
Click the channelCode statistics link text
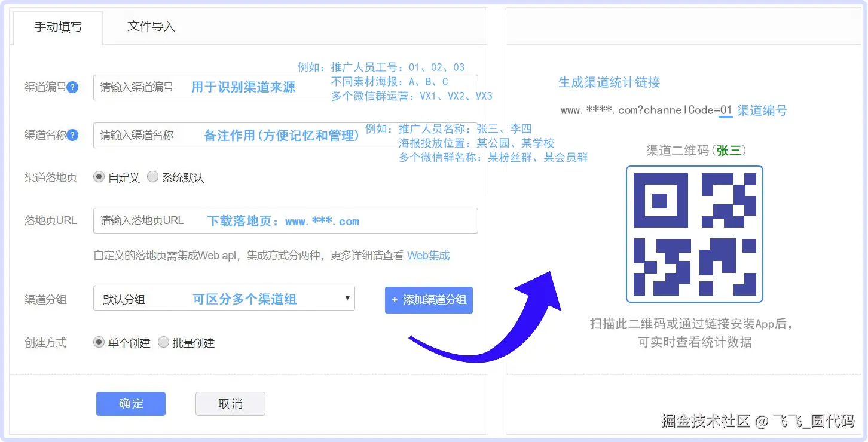646,110
